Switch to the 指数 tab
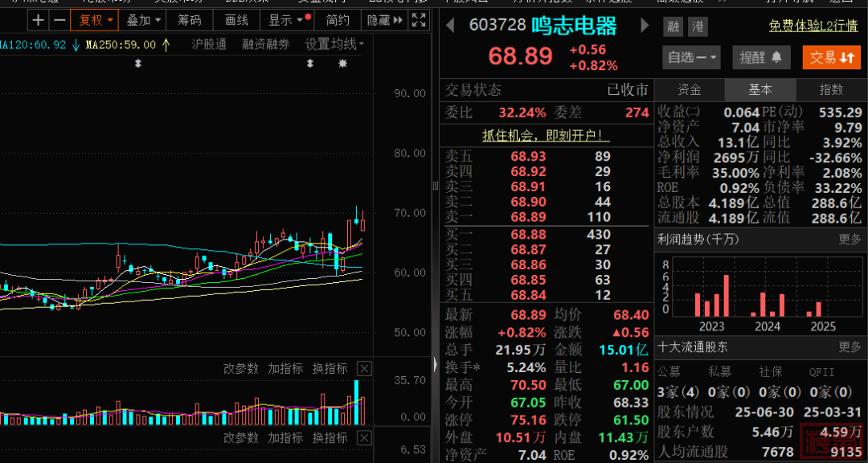 point(831,90)
